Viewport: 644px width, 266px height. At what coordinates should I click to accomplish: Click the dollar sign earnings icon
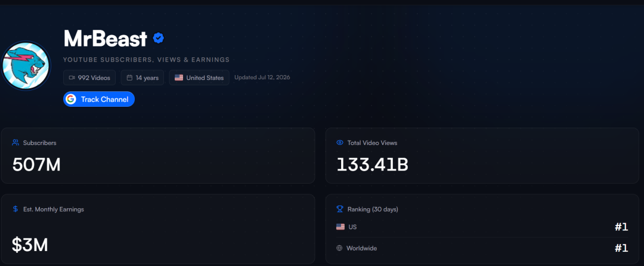16,209
